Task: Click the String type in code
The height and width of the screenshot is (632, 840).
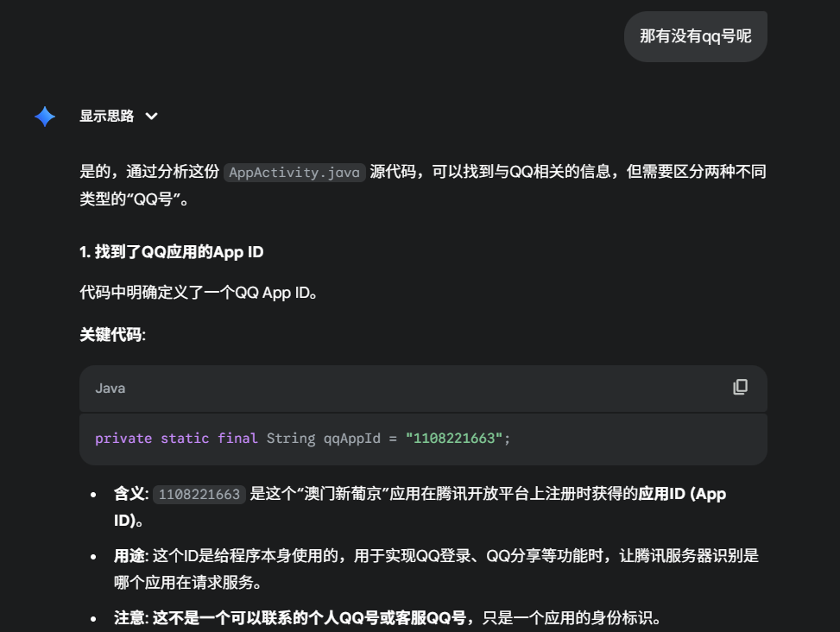Action: (290, 439)
